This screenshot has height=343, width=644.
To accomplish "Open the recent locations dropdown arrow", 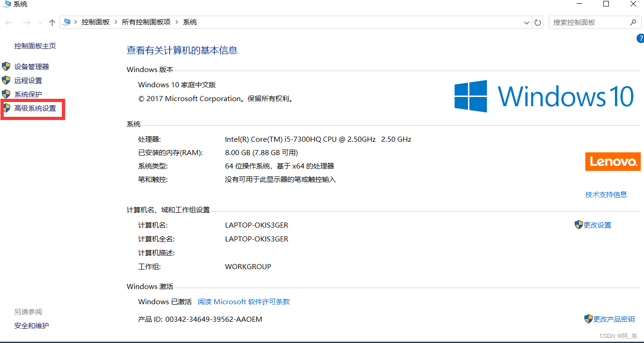I will coord(40,23).
